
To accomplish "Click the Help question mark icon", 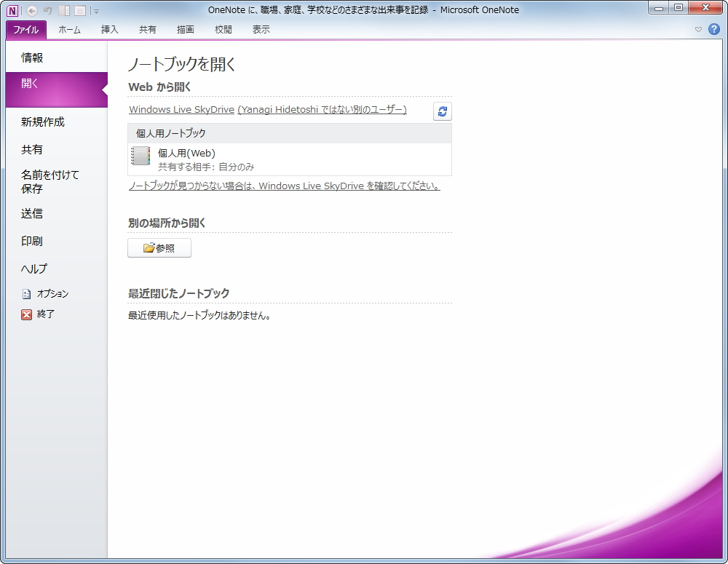I will [714, 29].
